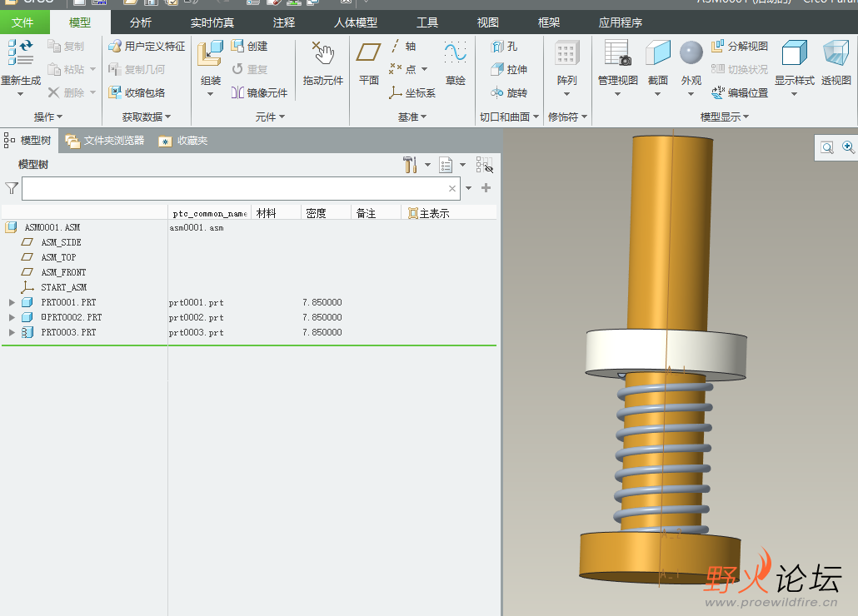Click the 截面 section icon

(x=658, y=53)
